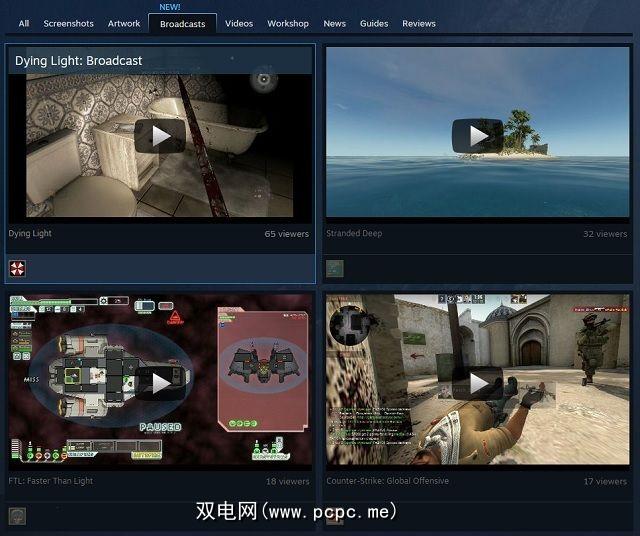Open the FTL broadcaster's avatar icon
The image size is (640, 536).
tap(18, 516)
